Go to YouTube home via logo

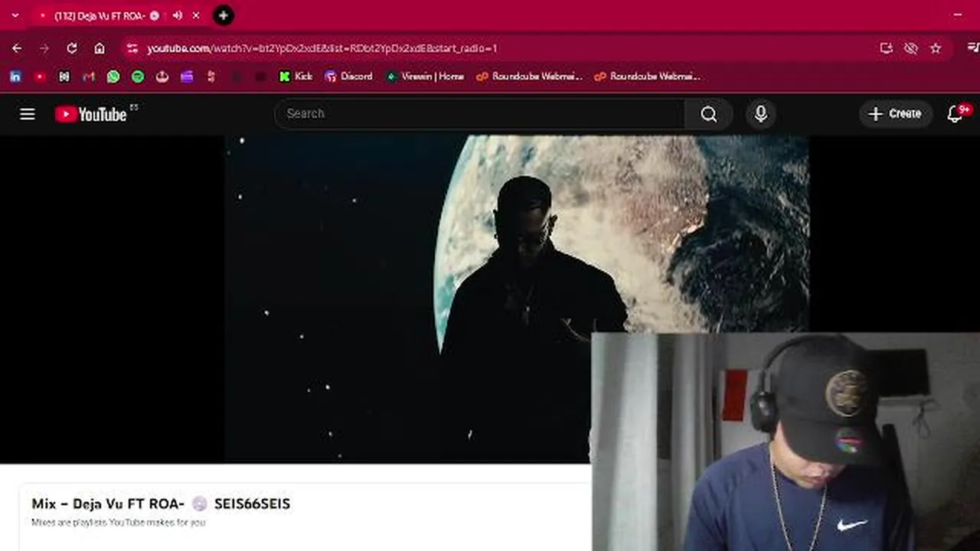(91, 114)
